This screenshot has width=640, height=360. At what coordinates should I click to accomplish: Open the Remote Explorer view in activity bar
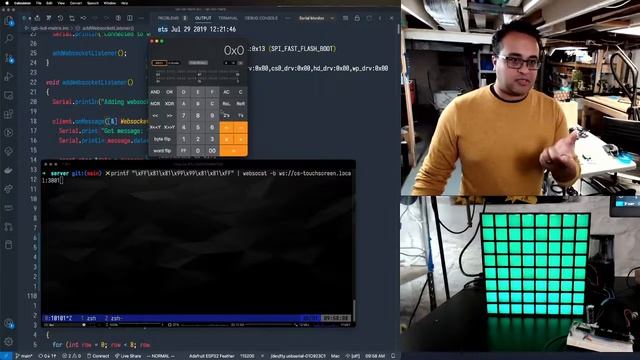(x=9, y=95)
